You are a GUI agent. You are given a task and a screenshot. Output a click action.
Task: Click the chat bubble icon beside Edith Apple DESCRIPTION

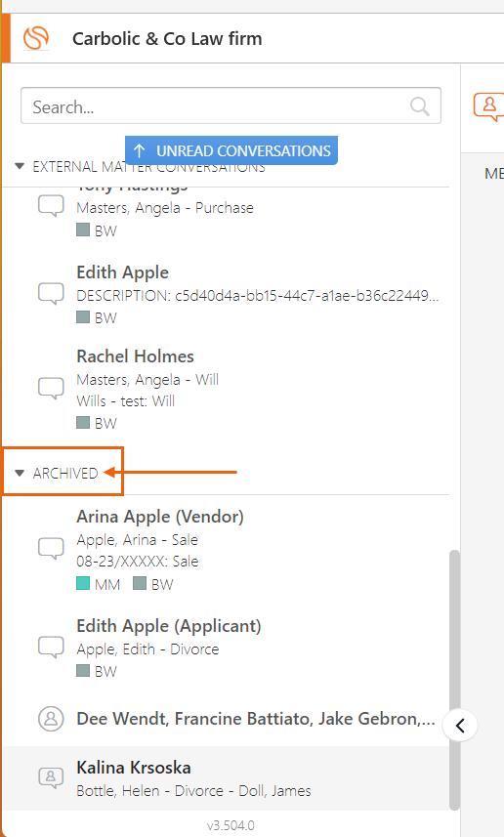click(x=51, y=294)
